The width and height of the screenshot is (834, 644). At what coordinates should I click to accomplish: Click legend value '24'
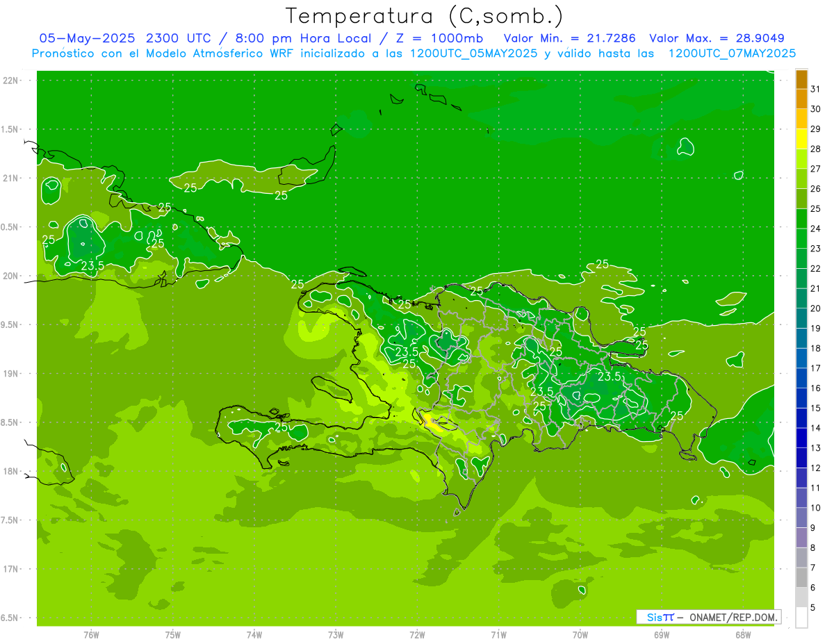[x=816, y=229]
